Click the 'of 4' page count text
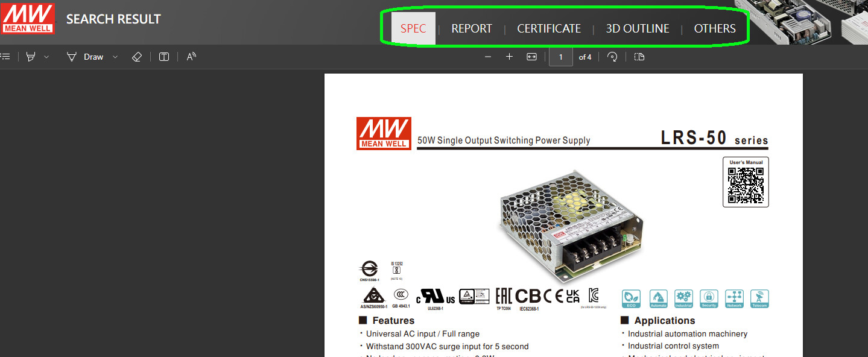This screenshot has width=868, height=357. pyautogui.click(x=585, y=57)
